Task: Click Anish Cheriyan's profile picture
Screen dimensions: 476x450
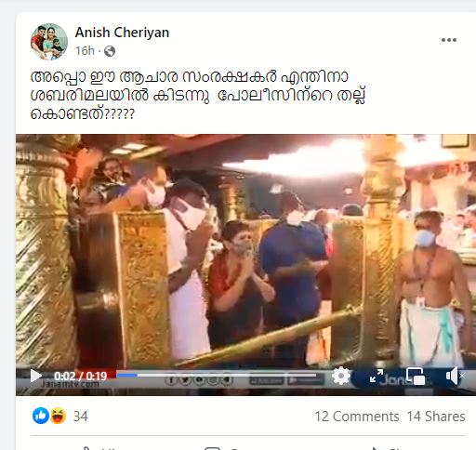Action: (49, 42)
